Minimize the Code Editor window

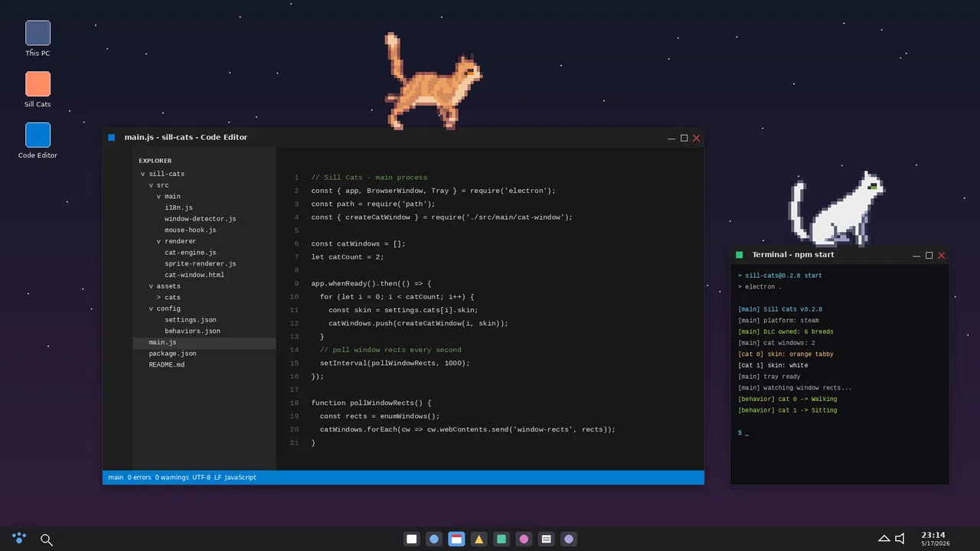coord(671,139)
